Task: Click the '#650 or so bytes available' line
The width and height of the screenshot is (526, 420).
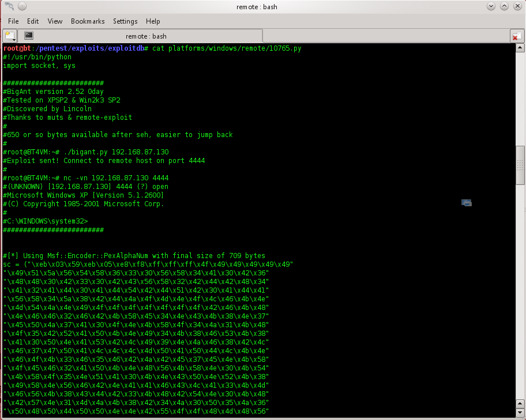Action: point(118,135)
